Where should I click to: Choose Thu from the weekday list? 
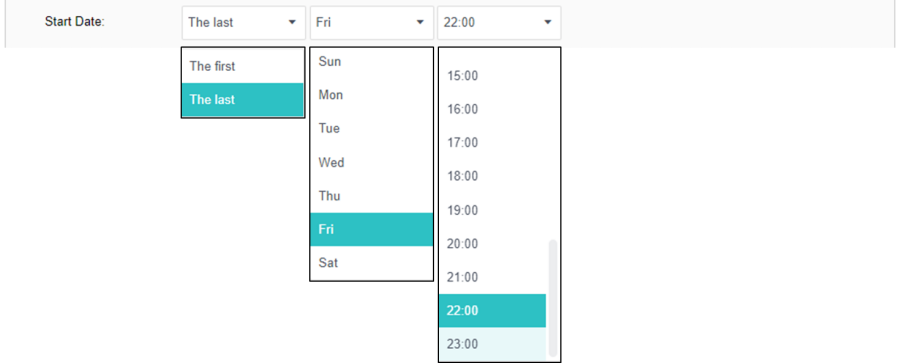pos(371,196)
